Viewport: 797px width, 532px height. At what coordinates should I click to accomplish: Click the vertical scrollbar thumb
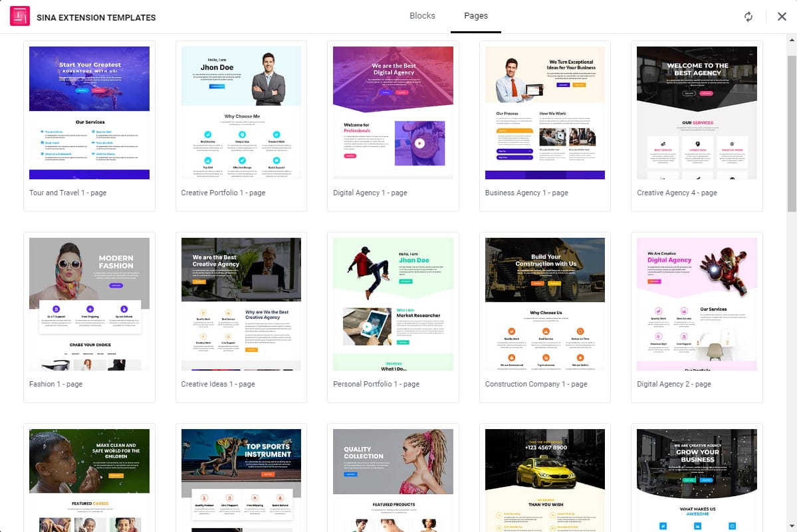pyautogui.click(x=792, y=133)
